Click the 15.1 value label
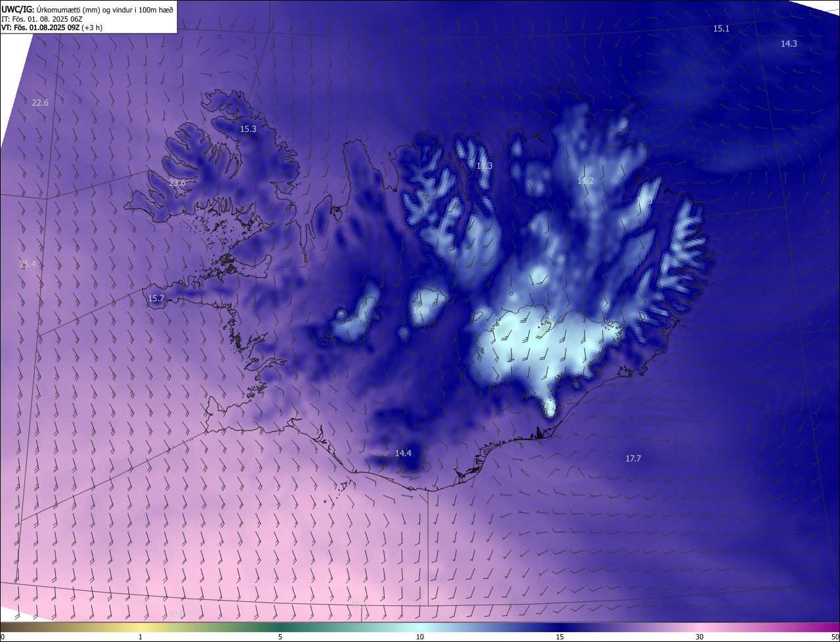The width and height of the screenshot is (840, 642). (721, 29)
